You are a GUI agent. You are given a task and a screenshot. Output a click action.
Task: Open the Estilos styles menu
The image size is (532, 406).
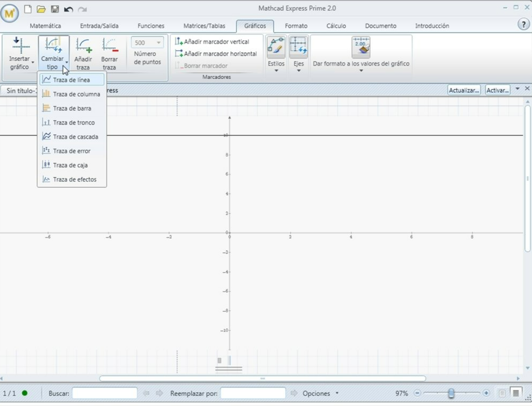click(276, 54)
